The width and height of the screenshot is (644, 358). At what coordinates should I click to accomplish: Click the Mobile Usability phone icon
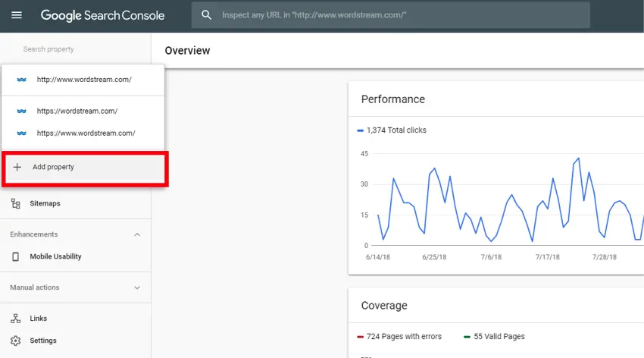[x=16, y=256]
